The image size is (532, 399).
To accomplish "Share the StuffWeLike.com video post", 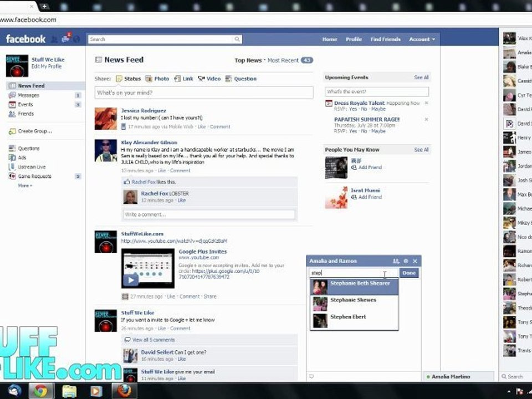I will (x=209, y=296).
